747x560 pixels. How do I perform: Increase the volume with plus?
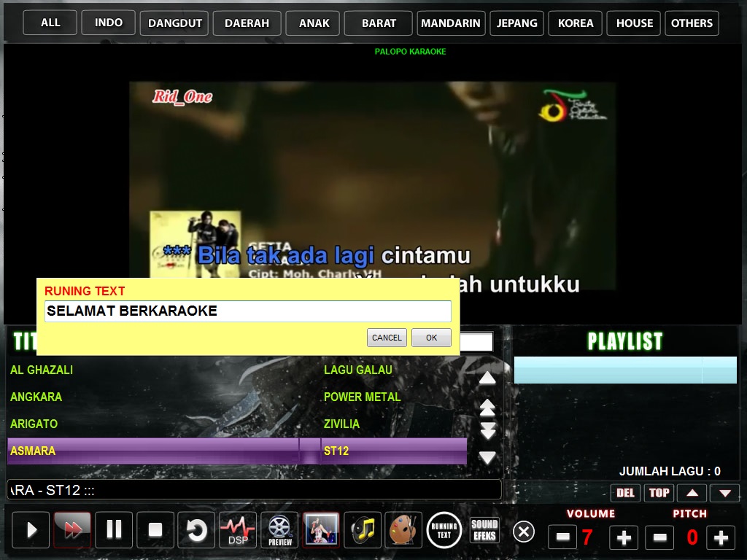[x=624, y=537]
